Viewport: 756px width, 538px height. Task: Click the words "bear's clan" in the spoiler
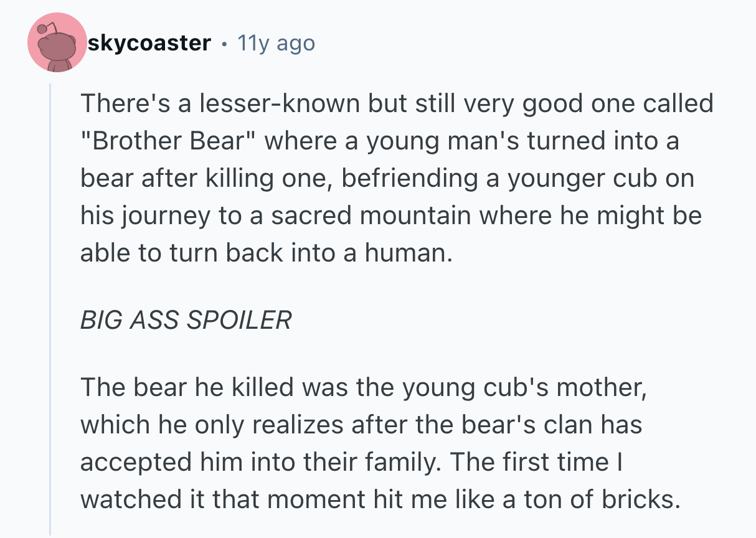coord(535,425)
